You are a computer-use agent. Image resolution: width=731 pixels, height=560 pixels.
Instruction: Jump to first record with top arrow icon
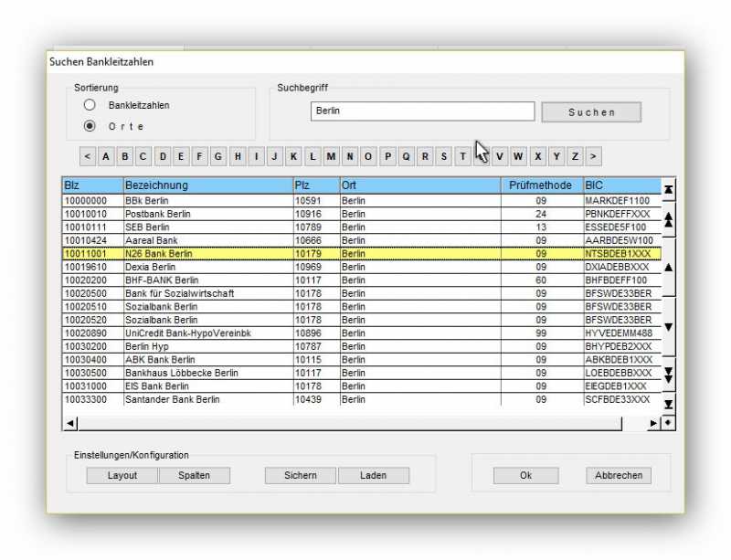pos(668,189)
